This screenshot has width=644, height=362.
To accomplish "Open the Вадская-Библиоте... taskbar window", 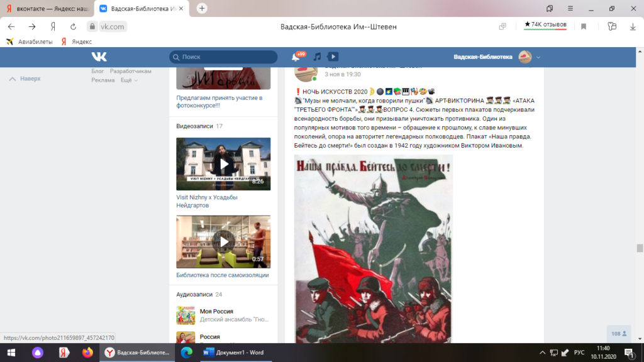I will pos(137,353).
